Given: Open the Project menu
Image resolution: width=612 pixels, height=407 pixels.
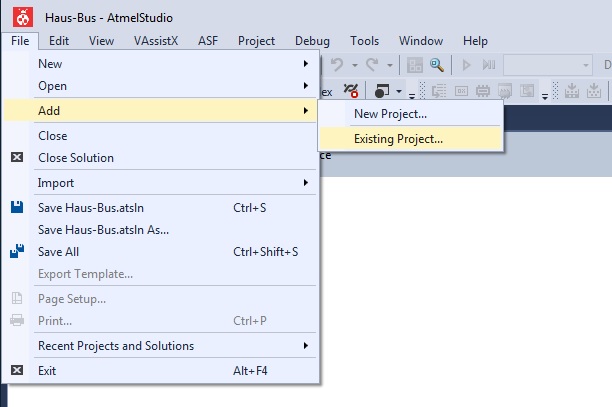Looking at the screenshot, I should click(256, 41).
